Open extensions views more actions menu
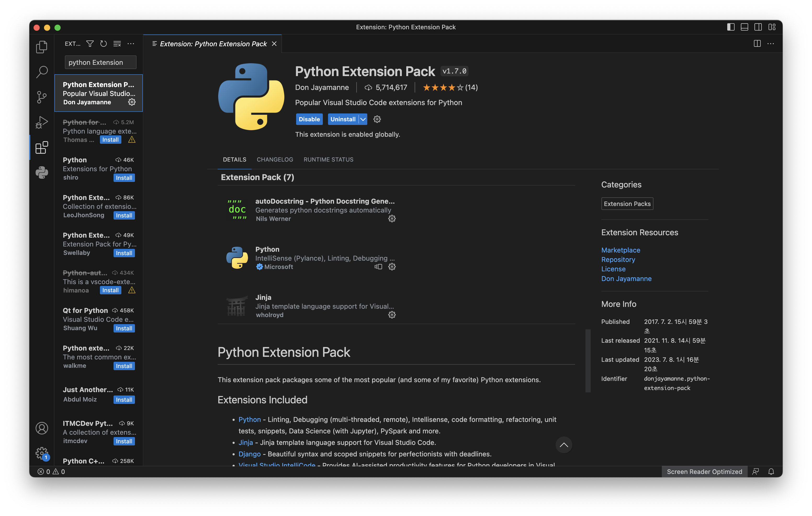Viewport: 812px width, 516px height. [131, 44]
